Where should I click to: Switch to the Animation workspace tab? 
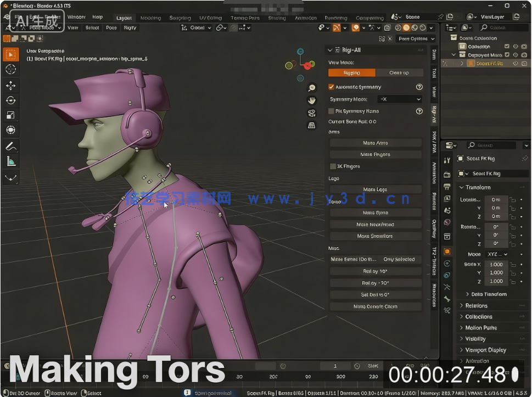point(307,18)
